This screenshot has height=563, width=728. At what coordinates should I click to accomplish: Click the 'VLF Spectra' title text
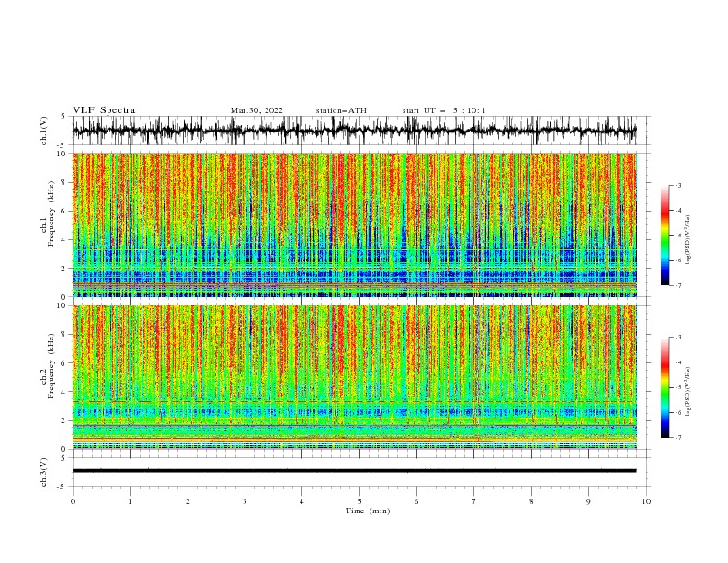[104, 110]
